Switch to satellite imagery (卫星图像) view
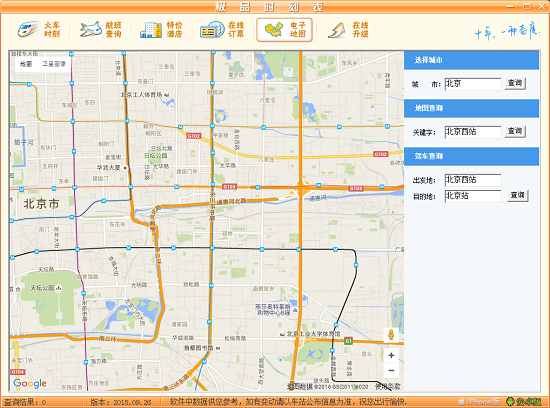Screen dimensions: 550x408 (54, 64)
